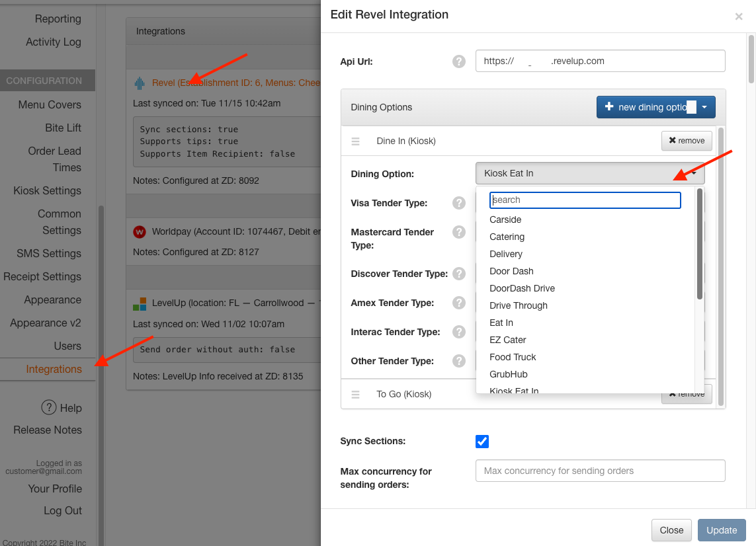Screen dimensions: 756x546
Task: Select GrubHub option
Action: tap(508, 374)
